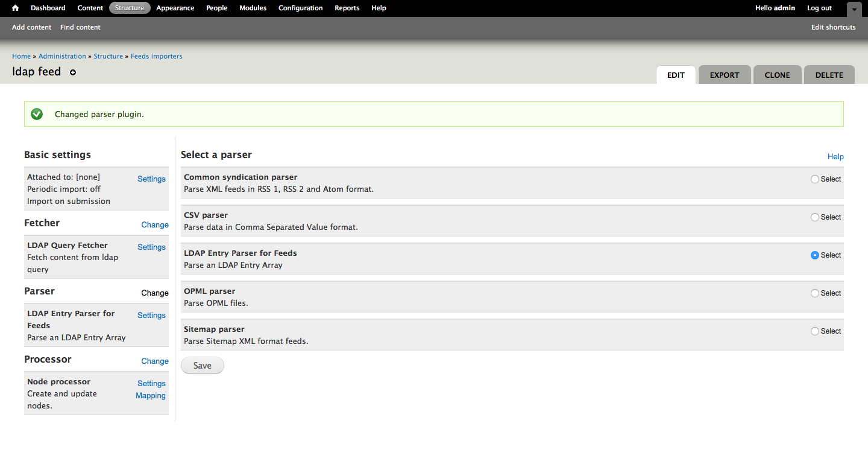Image resolution: width=868 pixels, height=467 pixels.
Task: Click the Sitemap parser title
Action: pyautogui.click(x=214, y=329)
